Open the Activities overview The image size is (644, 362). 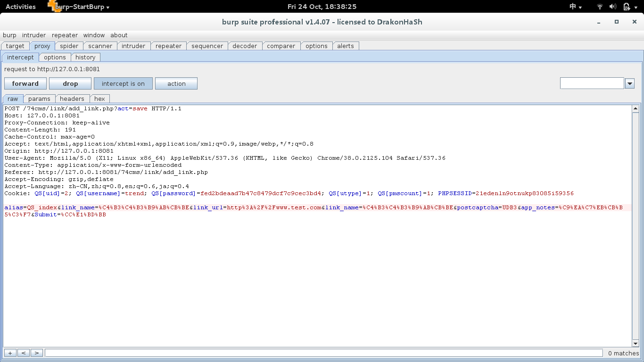[x=20, y=7]
